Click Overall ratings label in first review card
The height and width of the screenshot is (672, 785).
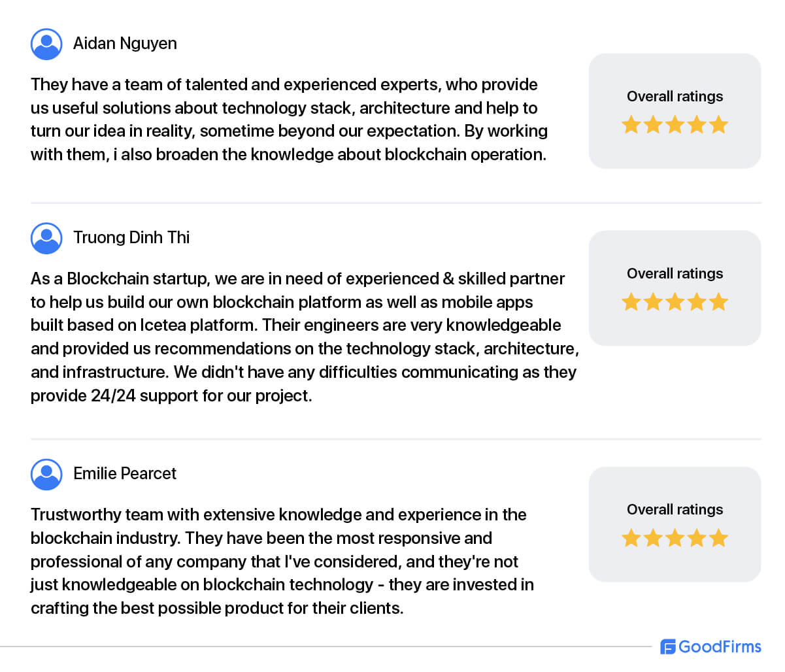(x=675, y=96)
